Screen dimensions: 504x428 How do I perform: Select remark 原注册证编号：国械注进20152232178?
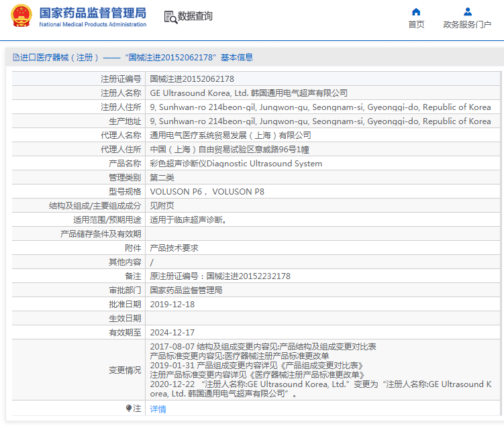pyautogui.click(x=220, y=276)
